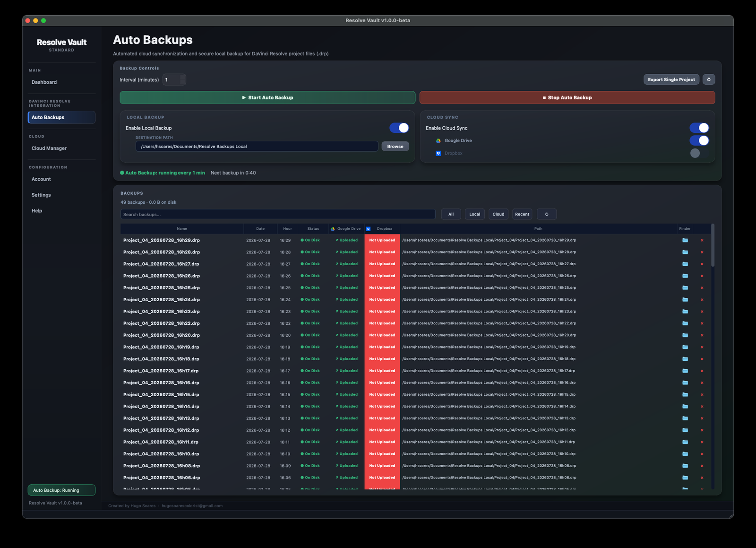Image resolution: width=756 pixels, height=548 pixels.
Task: Click Uploaded status for the 16h11 backup
Action: point(346,442)
